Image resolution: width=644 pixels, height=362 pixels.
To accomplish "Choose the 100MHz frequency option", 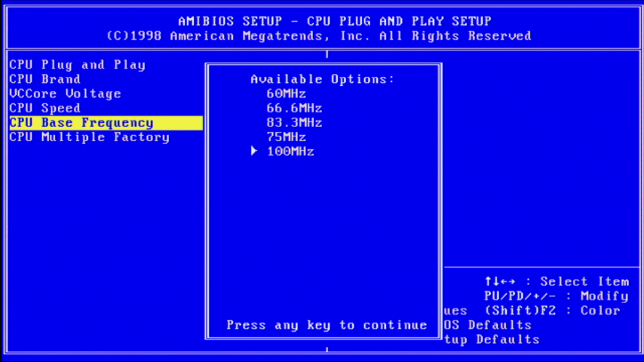I will coord(290,152).
